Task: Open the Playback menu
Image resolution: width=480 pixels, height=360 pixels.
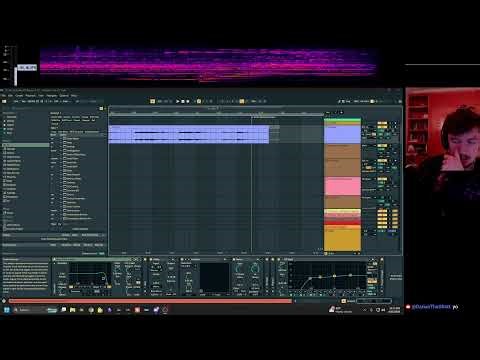Action: 30,96
